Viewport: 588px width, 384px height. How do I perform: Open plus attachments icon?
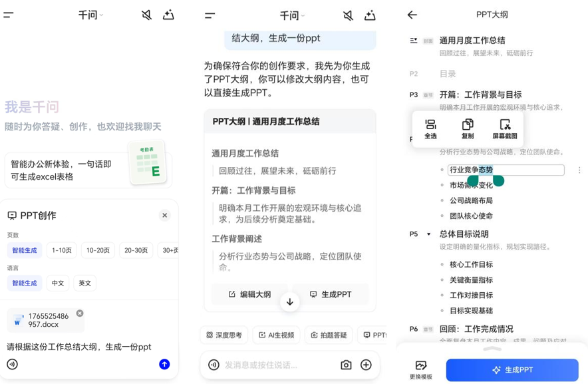coord(366,365)
